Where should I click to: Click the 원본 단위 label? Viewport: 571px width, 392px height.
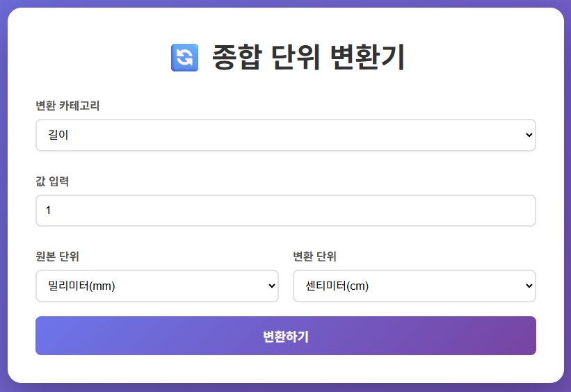point(58,256)
